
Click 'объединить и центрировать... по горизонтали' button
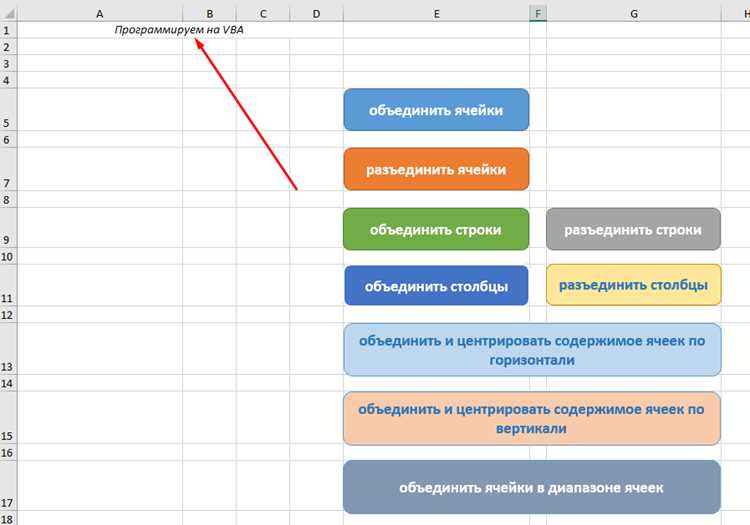pos(532,350)
